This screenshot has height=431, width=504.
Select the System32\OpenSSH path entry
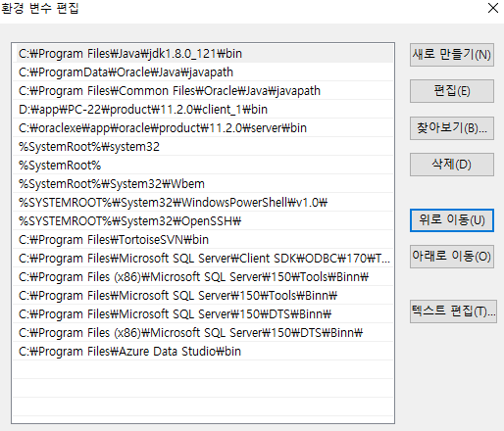[203, 221]
